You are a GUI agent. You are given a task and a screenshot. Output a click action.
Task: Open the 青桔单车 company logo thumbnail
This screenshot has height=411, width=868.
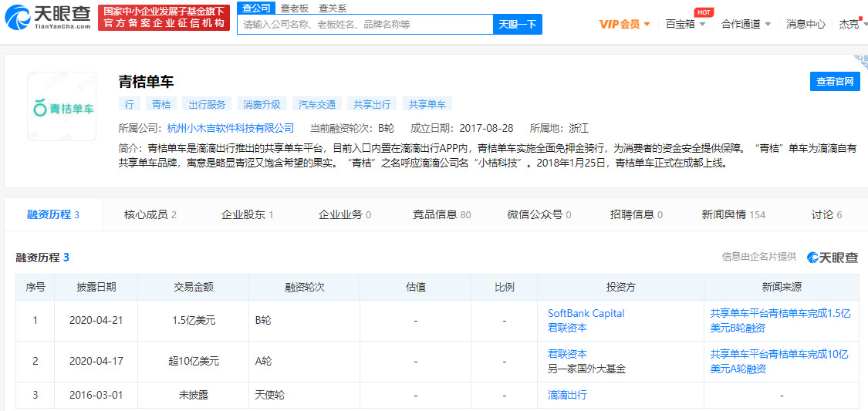coord(62,106)
